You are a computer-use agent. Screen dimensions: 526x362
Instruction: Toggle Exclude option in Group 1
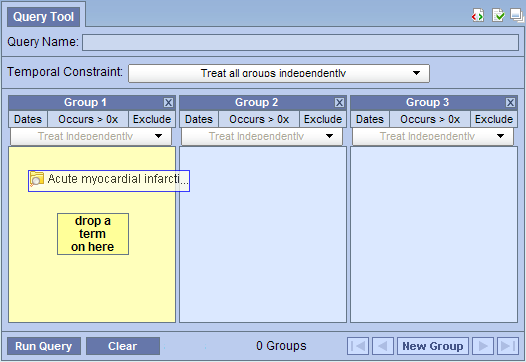(152, 119)
